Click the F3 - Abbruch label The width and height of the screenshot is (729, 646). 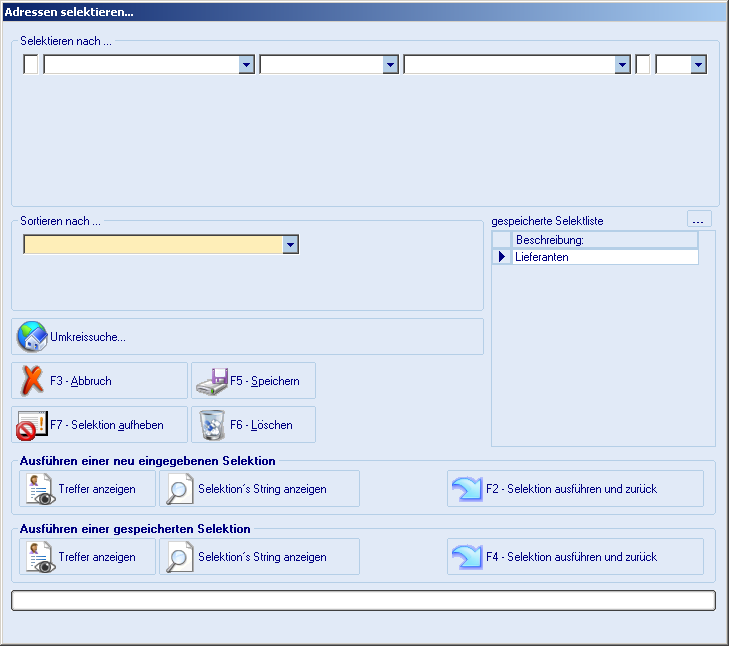click(81, 381)
